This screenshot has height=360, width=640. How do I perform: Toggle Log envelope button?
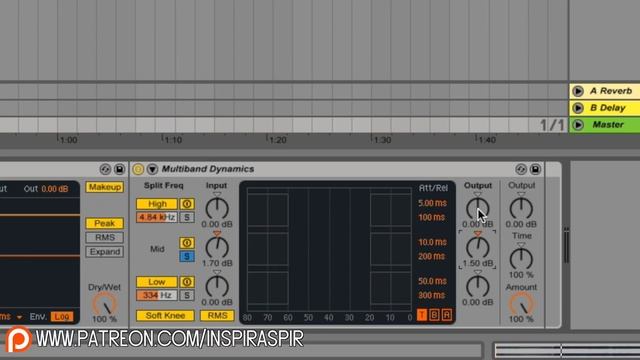pos(62,316)
